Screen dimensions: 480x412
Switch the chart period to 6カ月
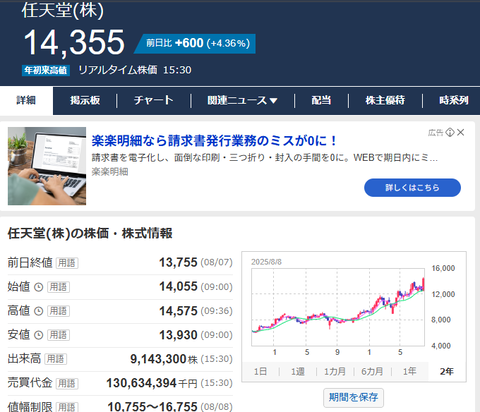coord(372,371)
